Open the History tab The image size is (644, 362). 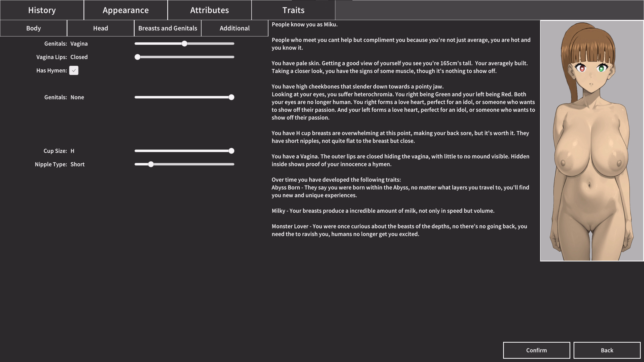tap(42, 10)
